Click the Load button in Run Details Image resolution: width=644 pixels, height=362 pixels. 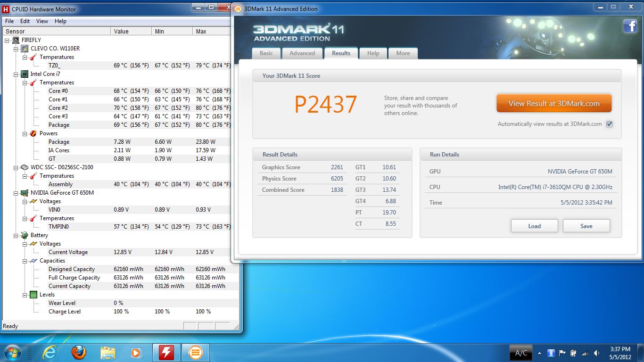click(535, 226)
